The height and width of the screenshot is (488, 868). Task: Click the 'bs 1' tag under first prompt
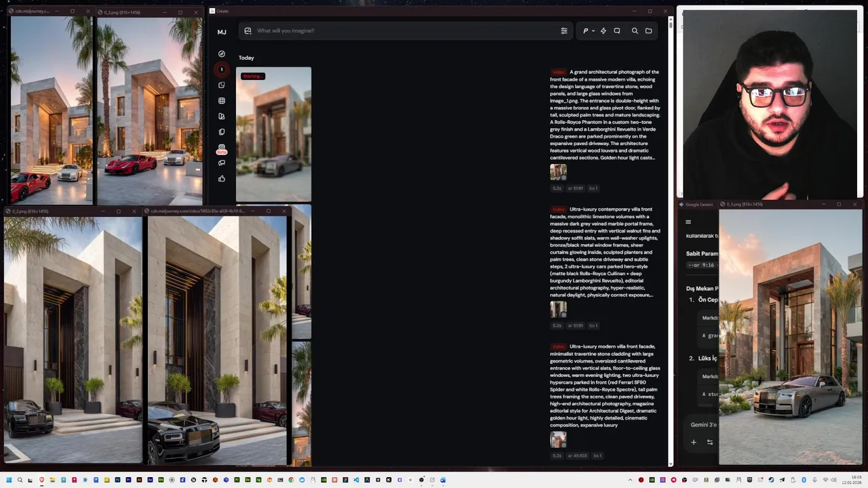pyautogui.click(x=593, y=188)
